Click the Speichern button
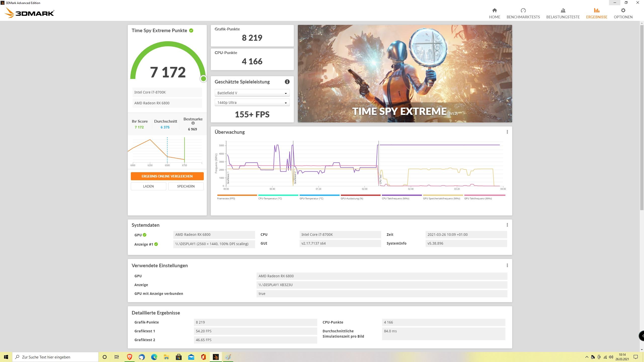Image resolution: width=644 pixels, height=362 pixels. coord(186,186)
